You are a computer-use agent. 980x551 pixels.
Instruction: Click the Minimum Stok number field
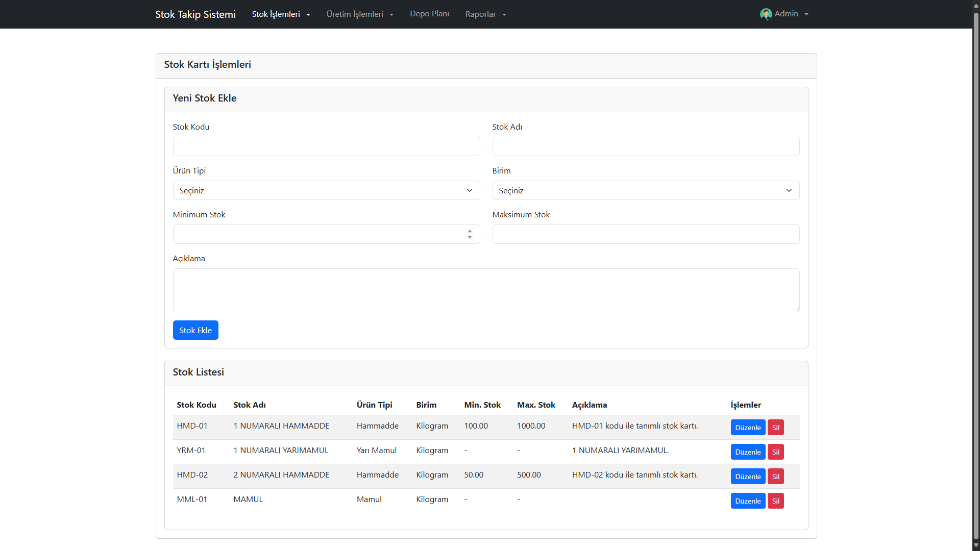(326, 234)
